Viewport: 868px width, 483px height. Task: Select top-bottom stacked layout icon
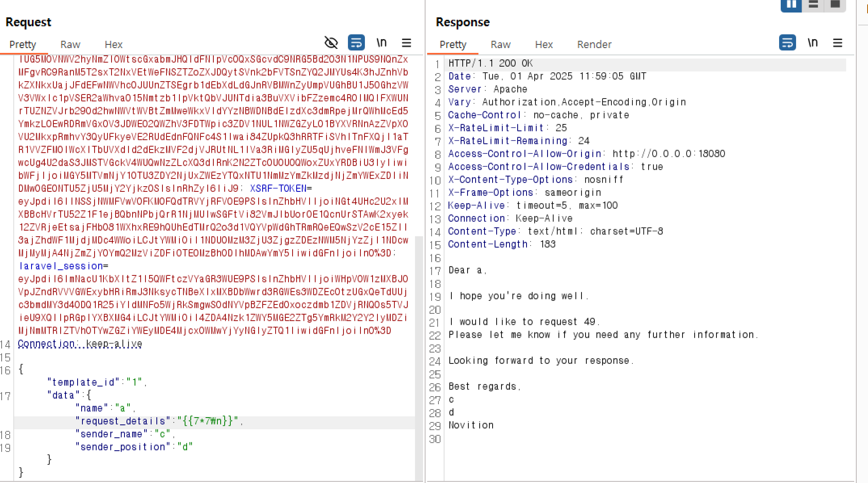click(813, 5)
